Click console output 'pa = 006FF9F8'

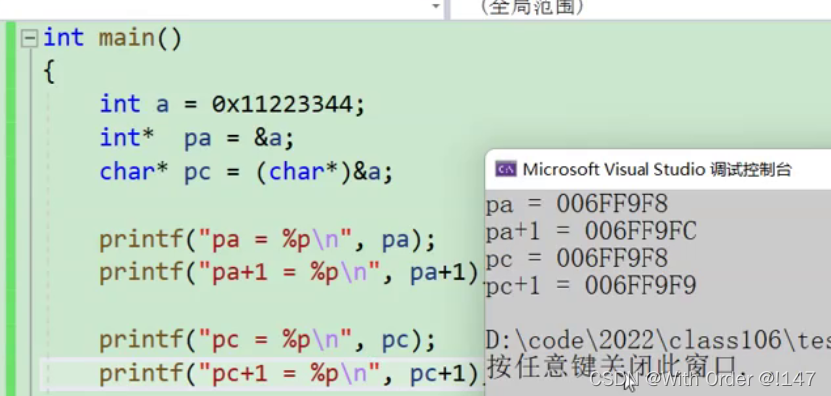(x=577, y=204)
